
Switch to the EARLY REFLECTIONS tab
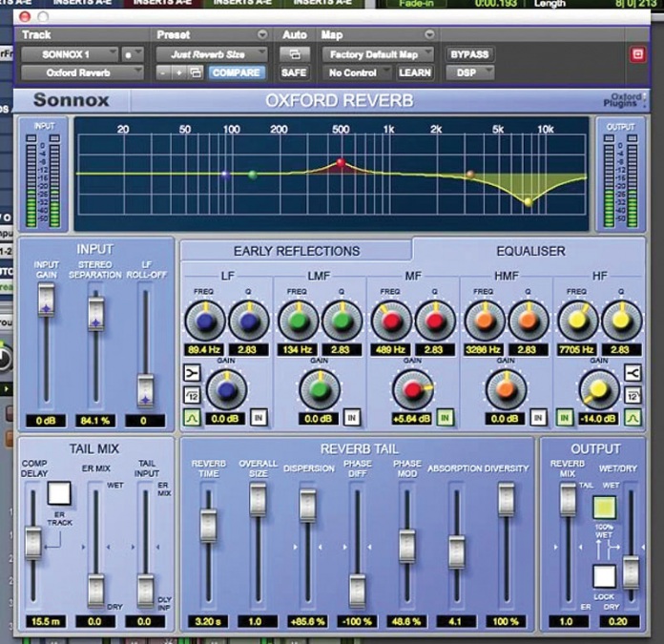(x=297, y=251)
